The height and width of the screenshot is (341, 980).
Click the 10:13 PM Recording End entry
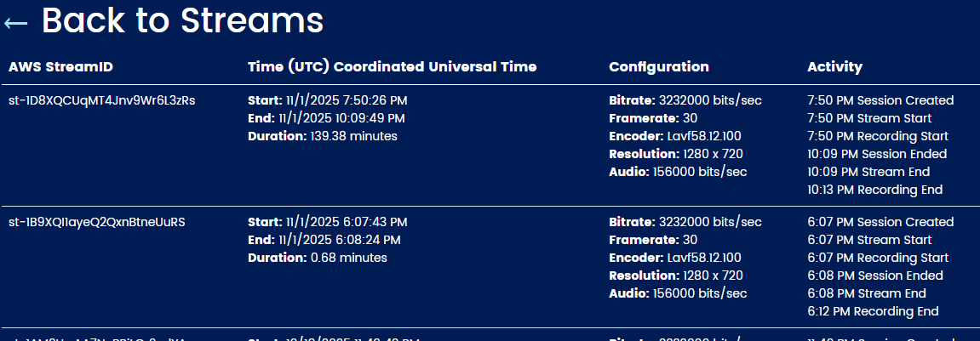tap(875, 190)
